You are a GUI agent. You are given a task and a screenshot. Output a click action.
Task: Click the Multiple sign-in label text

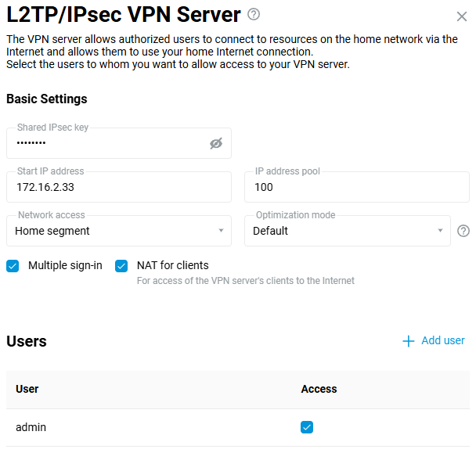[65, 265]
